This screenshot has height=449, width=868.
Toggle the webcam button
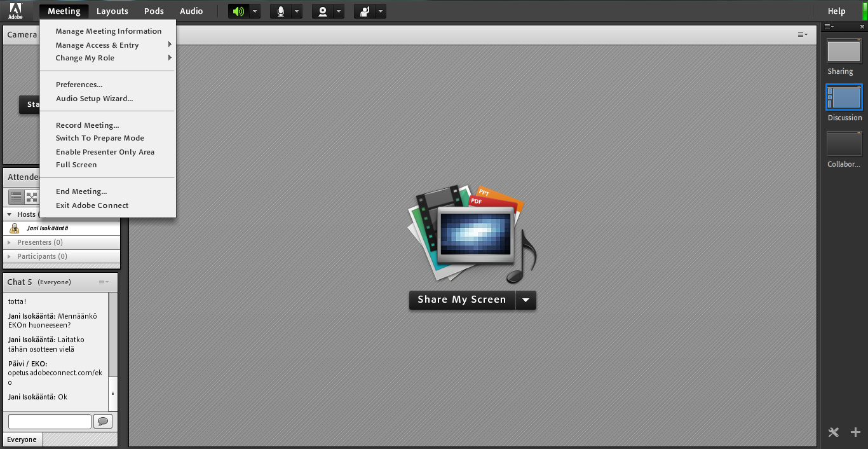(323, 11)
